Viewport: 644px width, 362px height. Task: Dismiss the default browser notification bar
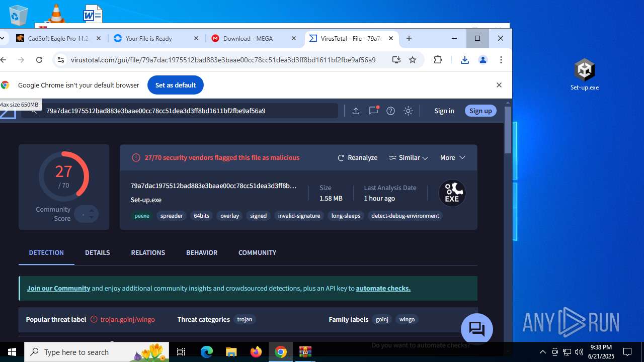click(x=499, y=85)
